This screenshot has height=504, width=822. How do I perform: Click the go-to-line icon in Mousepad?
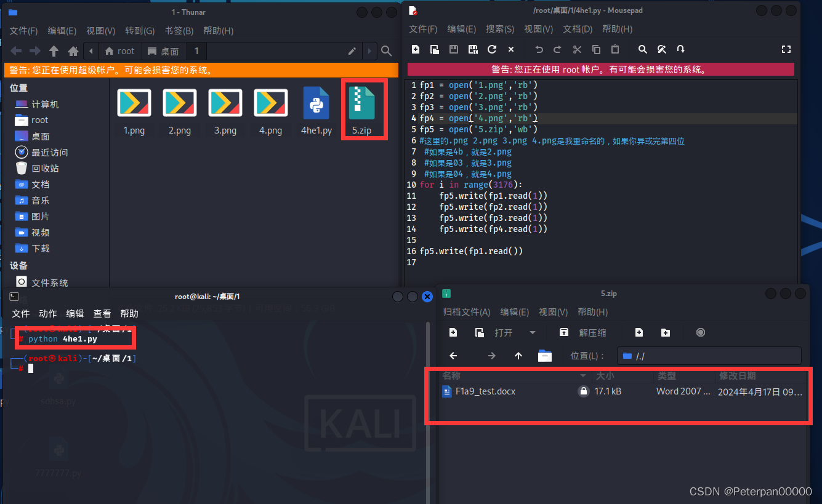click(681, 49)
